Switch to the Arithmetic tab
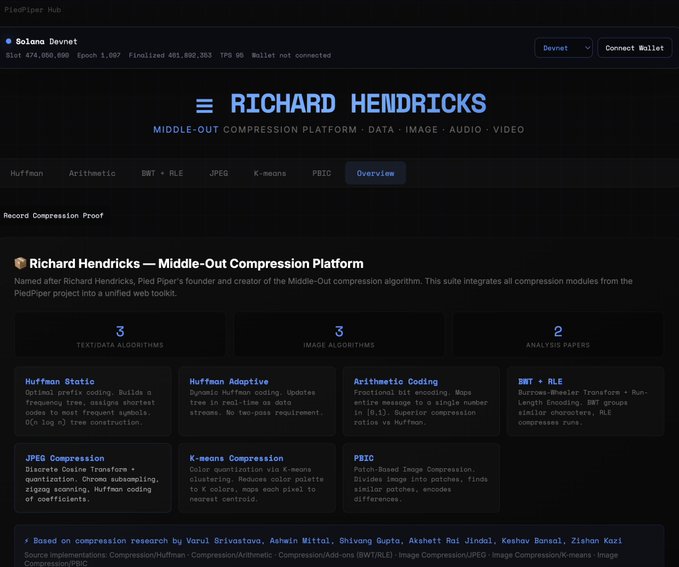 click(x=92, y=173)
